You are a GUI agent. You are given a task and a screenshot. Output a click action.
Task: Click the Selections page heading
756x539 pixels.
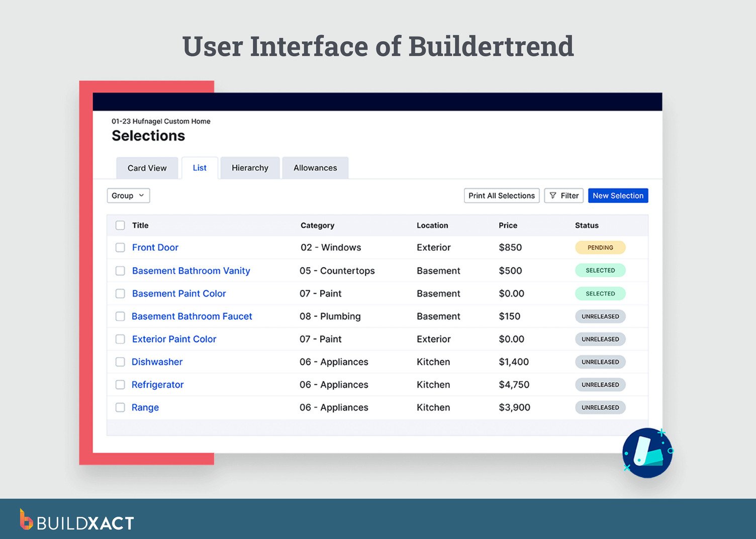pyautogui.click(x=148, y=136)
